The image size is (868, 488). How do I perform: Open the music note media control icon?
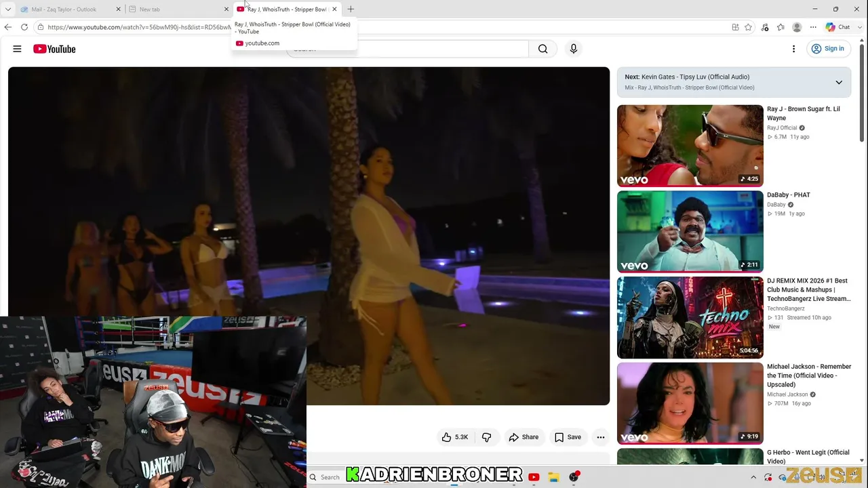click(x=764, y=27)
